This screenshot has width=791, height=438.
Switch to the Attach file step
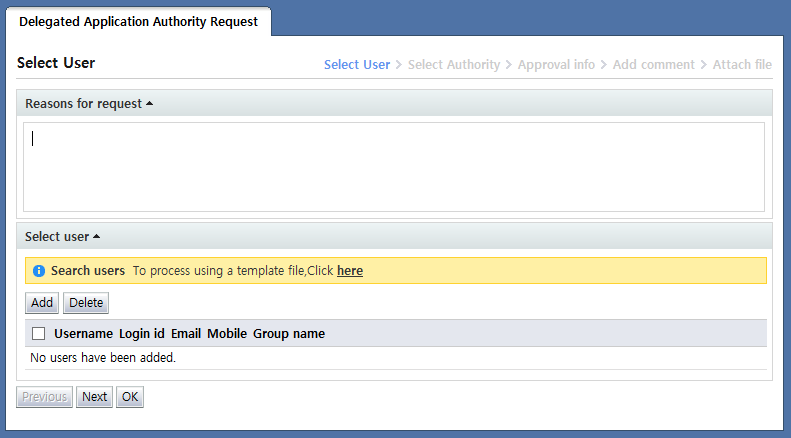742,64
